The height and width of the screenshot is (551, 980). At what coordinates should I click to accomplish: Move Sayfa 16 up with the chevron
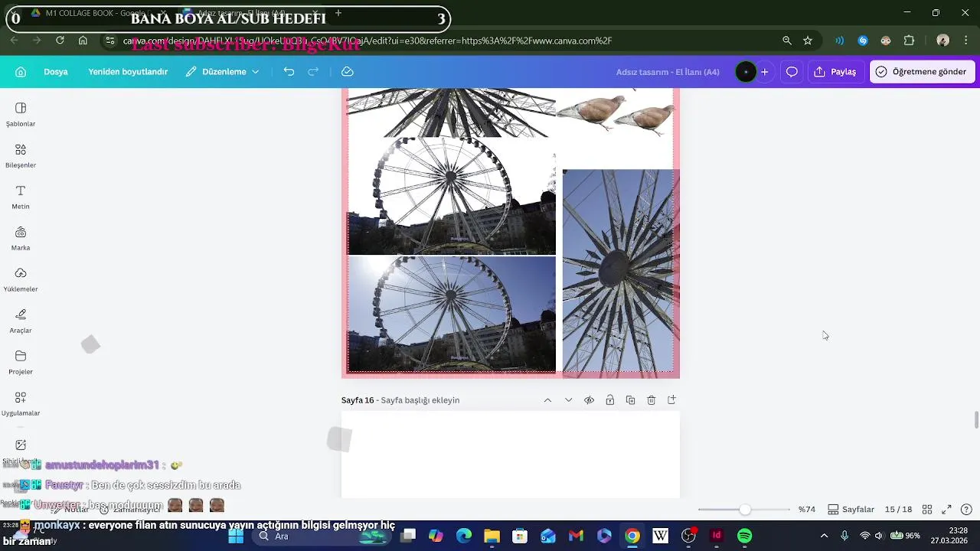pos(547,400)
